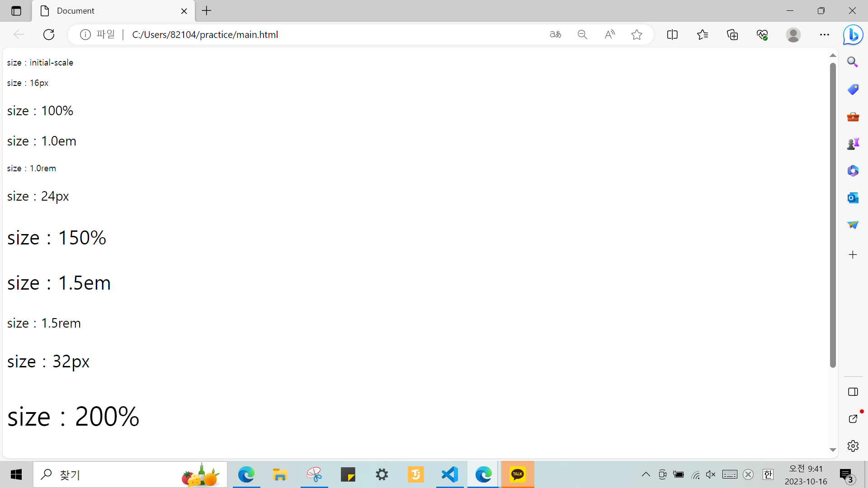The height and width of the screenshot is (488, 868).
Task: Close the Document tab
Action: click(x=184, y=11)
